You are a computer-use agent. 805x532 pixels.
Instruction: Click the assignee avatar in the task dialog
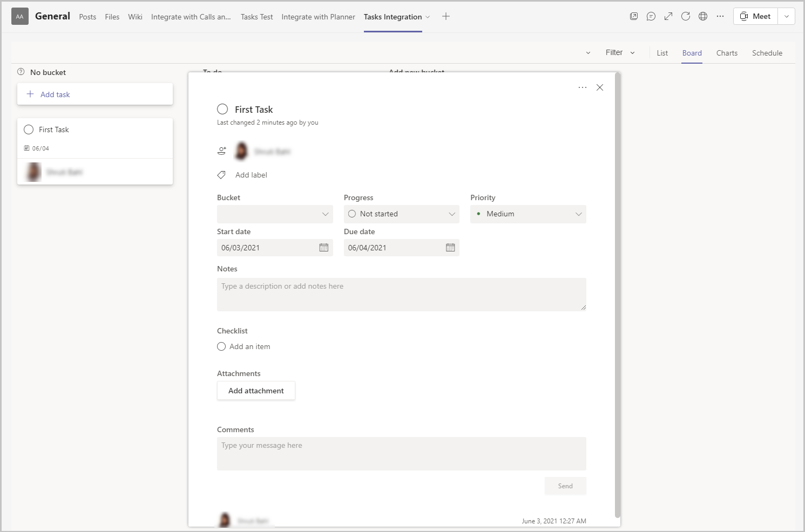241,151
